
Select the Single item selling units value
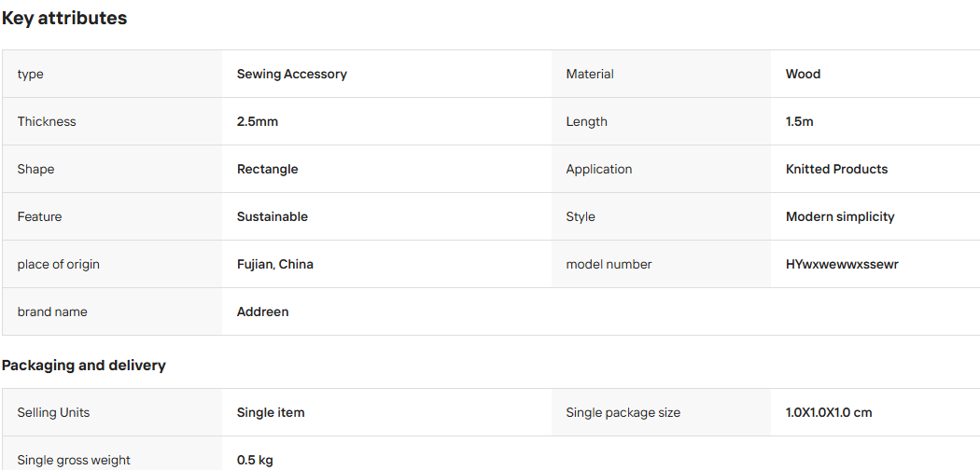(271, 412)
